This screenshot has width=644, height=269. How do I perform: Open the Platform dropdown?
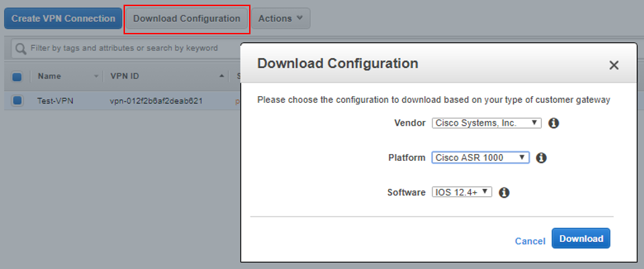[x=480, y=158]
